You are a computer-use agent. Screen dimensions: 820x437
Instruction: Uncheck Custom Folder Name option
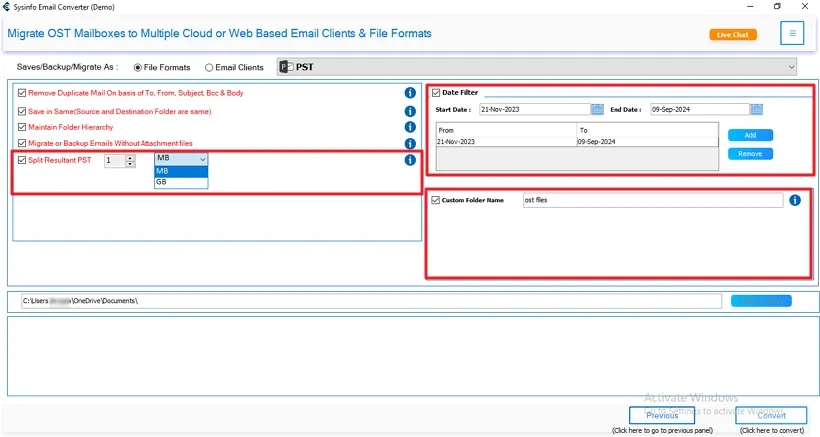point(435,200)
